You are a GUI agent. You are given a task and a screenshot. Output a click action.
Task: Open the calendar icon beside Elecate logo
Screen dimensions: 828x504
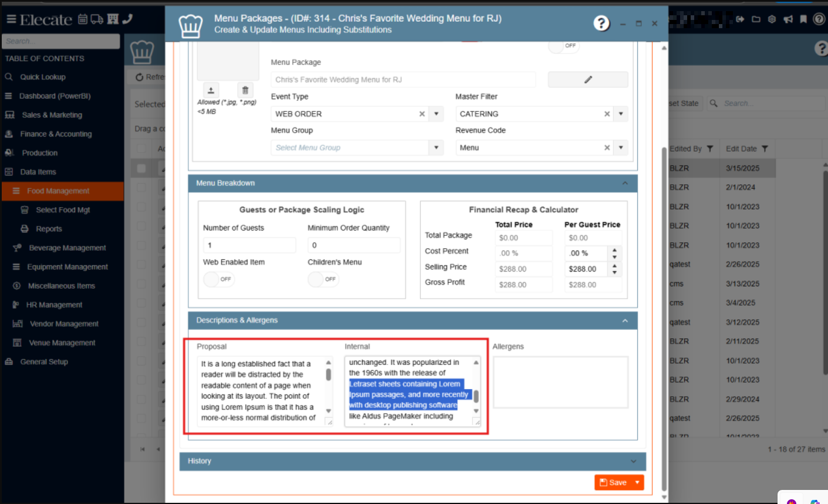(x=83, y=19)
